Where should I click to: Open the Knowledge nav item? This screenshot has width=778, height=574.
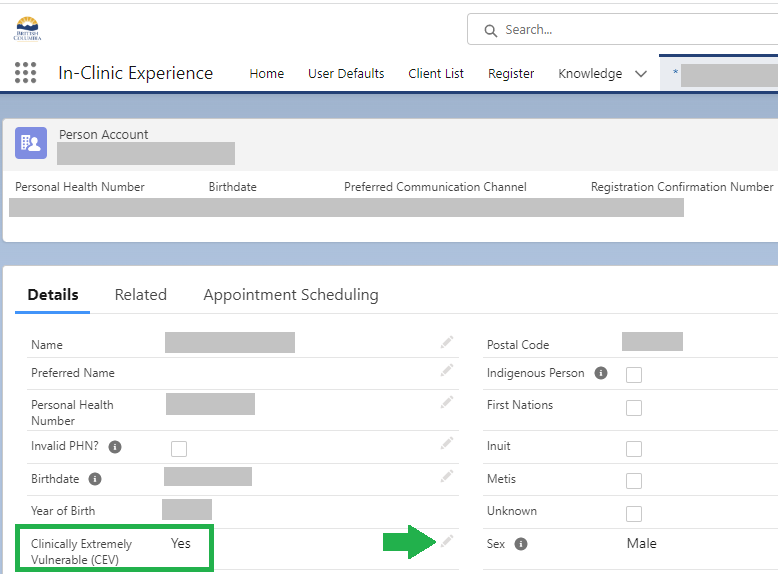[x=590, y=74]
